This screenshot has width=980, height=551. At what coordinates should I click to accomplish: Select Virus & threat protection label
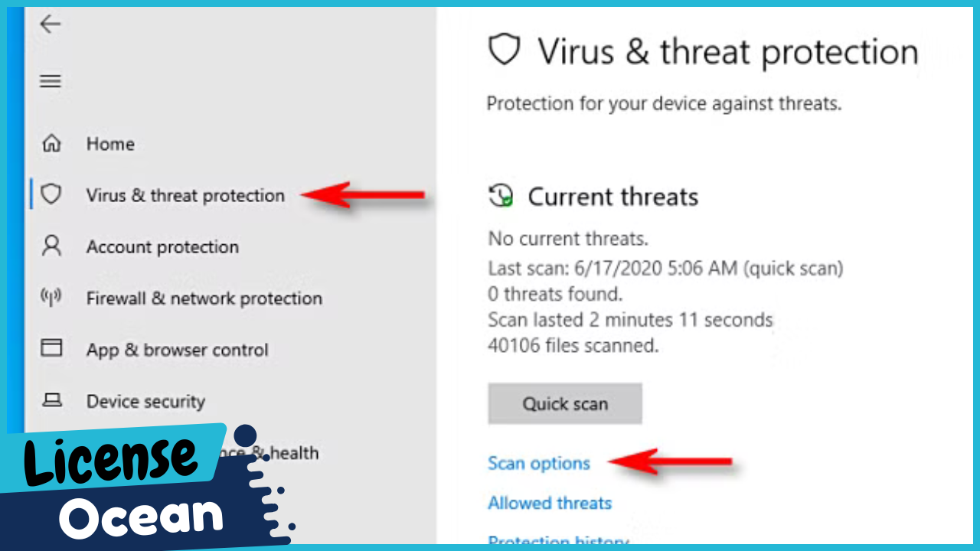pos(185,195)
